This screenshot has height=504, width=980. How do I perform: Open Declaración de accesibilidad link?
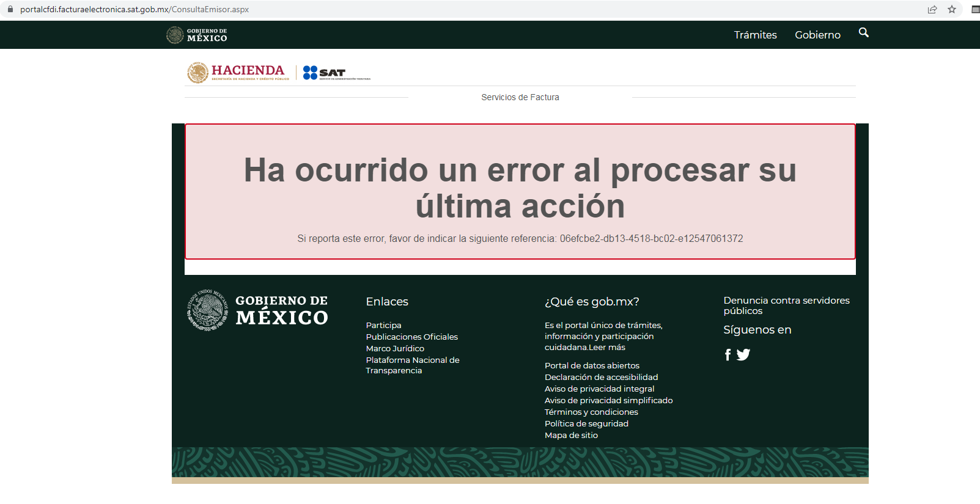(602, 377)
